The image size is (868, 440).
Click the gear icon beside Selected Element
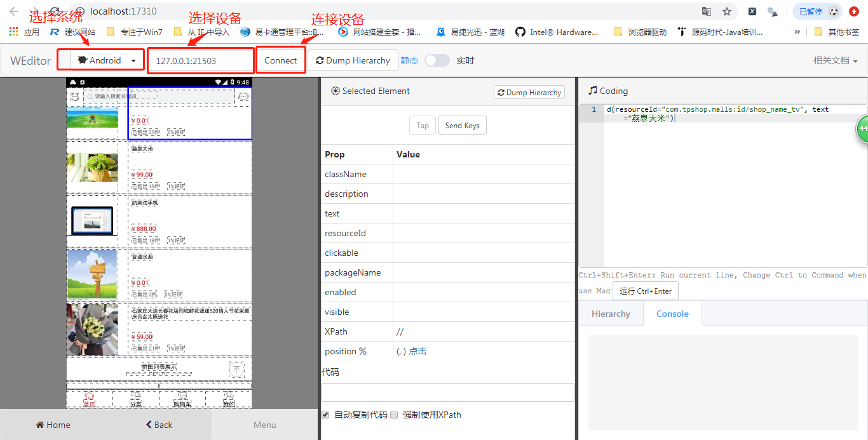click(336, 91)
